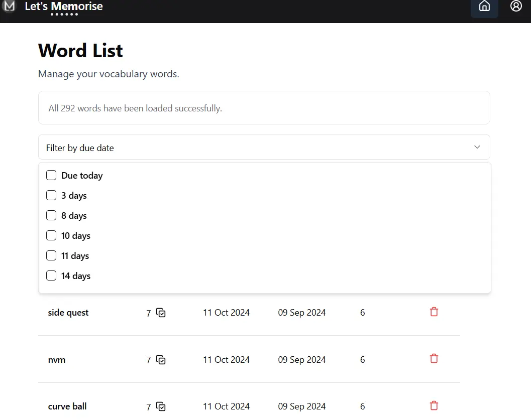Image resolution: width=531 pixels, height=420 pixels.
Task: Select the '10 days' filter checkbox
Action: (x=51, y=235)
